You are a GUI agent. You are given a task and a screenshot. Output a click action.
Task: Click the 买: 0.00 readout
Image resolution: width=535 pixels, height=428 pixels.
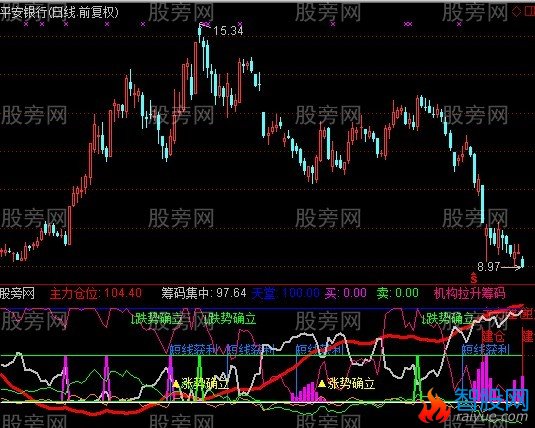click(x=346, y=293)
